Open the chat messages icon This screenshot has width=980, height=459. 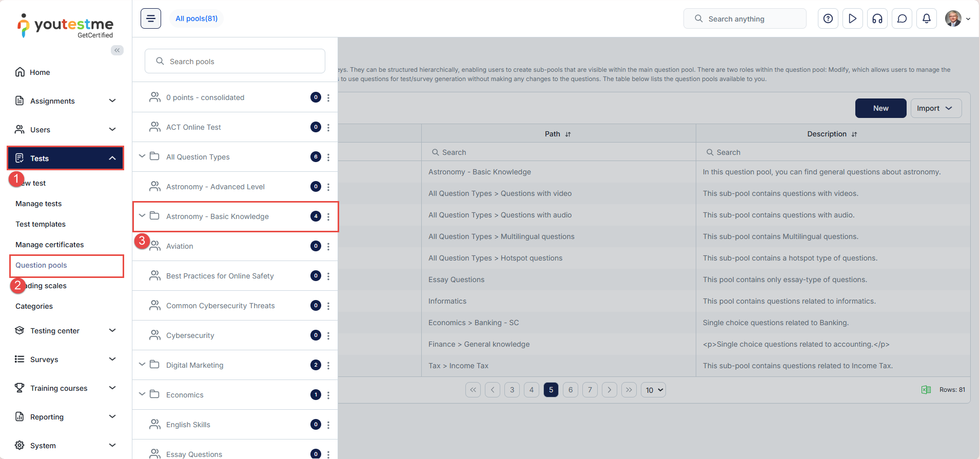pyautogui.click(x=901, y=18)
